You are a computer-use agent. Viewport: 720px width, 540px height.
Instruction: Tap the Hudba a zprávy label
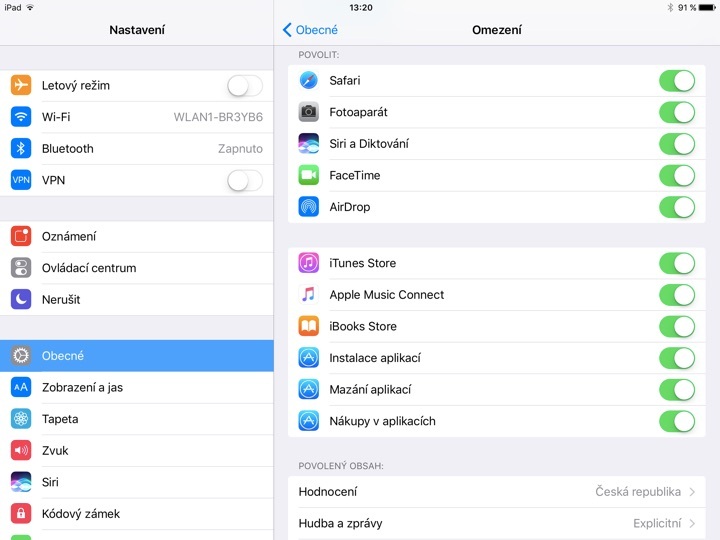tap(340, 523)
